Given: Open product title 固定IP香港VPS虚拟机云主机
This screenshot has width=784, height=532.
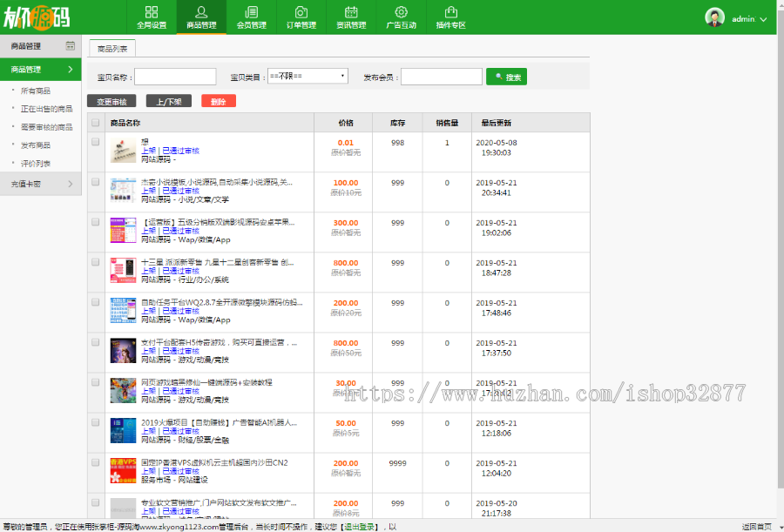Looking at the screenshot, I should [214, 462].
